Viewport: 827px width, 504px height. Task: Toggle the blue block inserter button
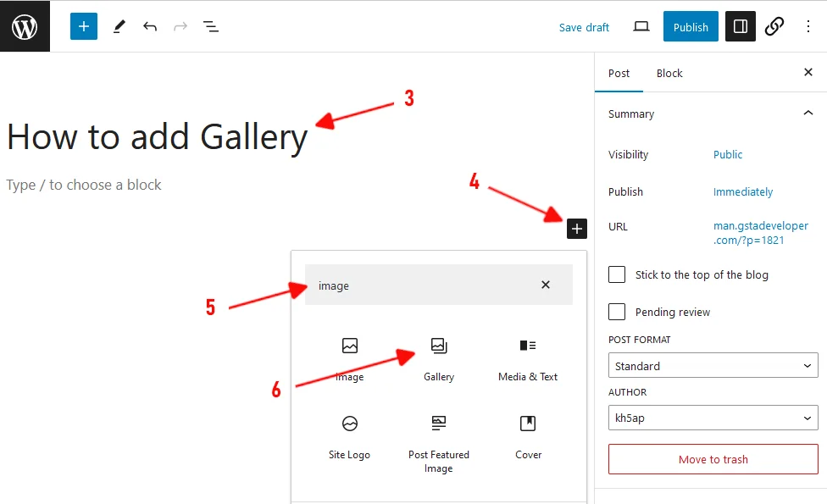point(84,26)
